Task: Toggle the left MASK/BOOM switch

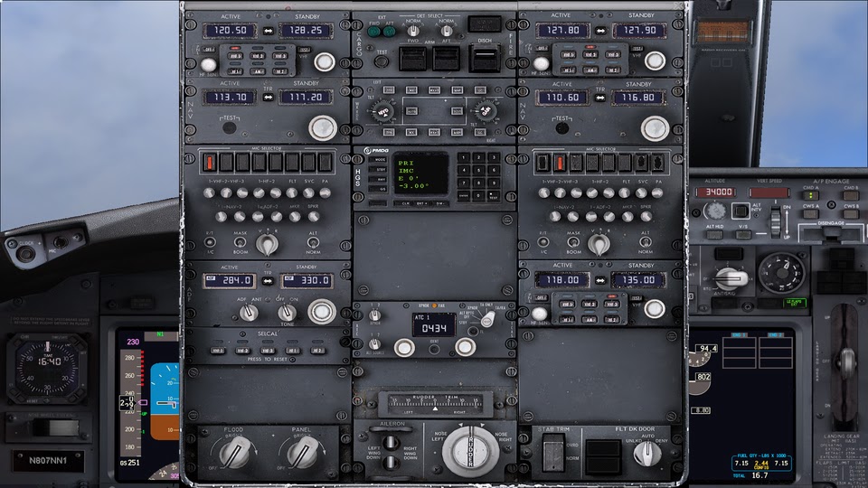Action: (x=240, y=242)
